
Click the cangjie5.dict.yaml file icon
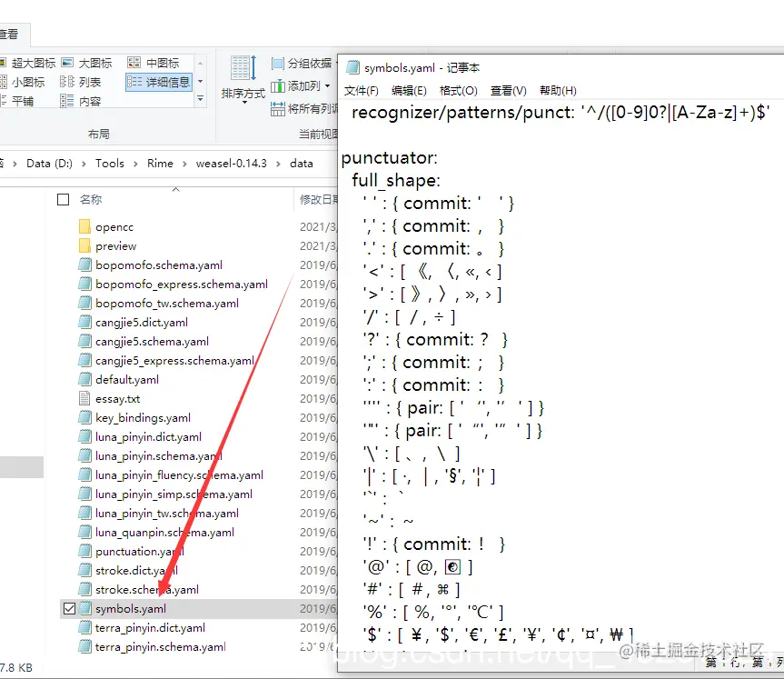85,323
